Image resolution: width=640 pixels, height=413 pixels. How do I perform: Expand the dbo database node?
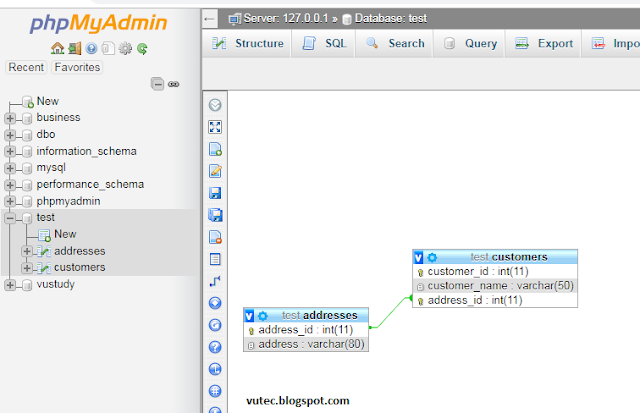pyautogui.click(x=10, y=135)
